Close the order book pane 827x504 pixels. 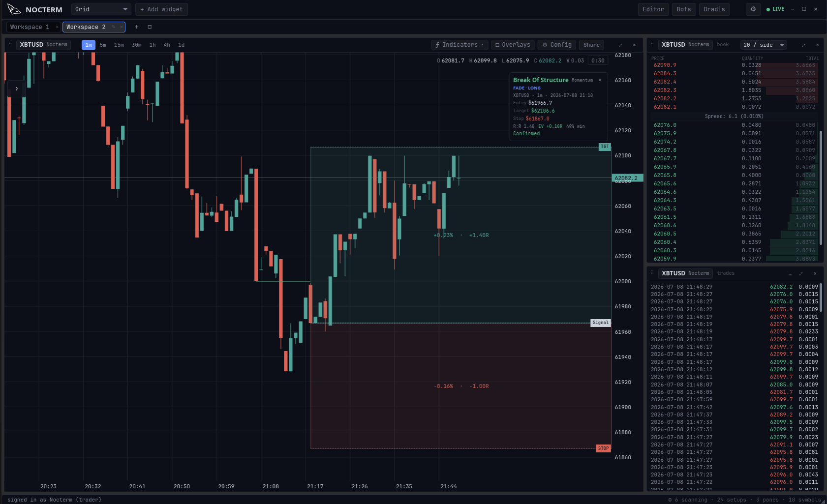[817, 45]
